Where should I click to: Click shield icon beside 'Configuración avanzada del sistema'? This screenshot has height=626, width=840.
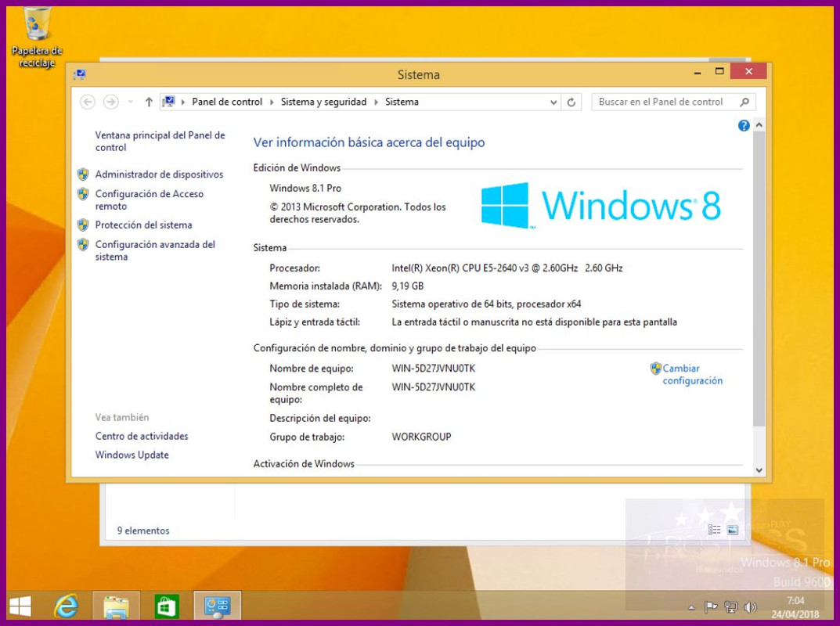(83, 245)
